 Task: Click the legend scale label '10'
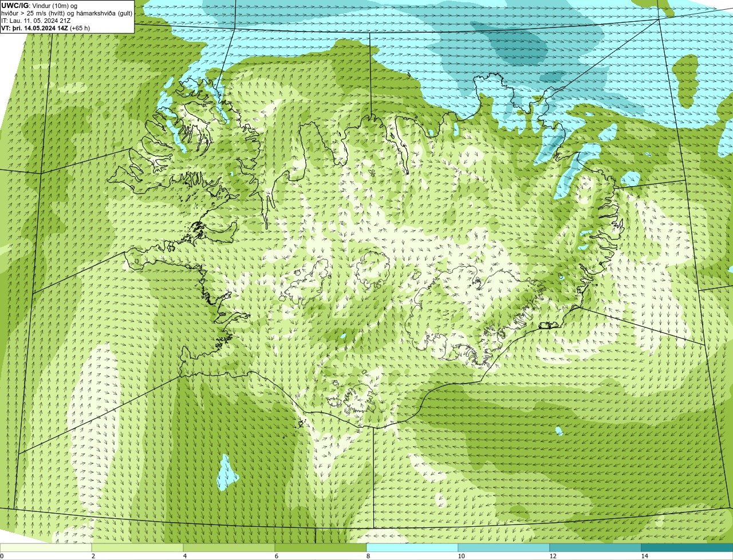click(461, 556)
